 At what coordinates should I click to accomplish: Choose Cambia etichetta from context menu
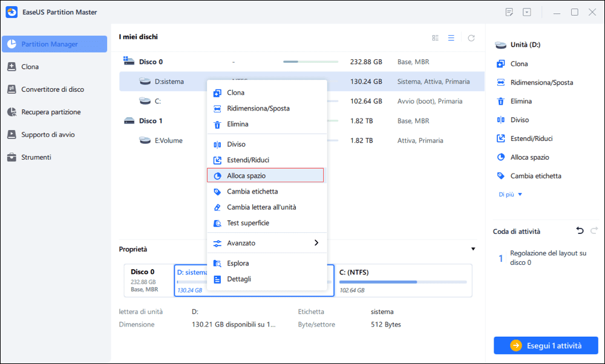(267, 192)
